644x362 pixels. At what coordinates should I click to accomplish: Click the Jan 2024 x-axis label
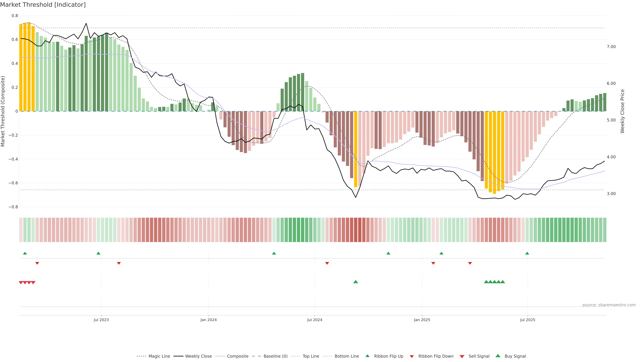[x=208, y=320]
